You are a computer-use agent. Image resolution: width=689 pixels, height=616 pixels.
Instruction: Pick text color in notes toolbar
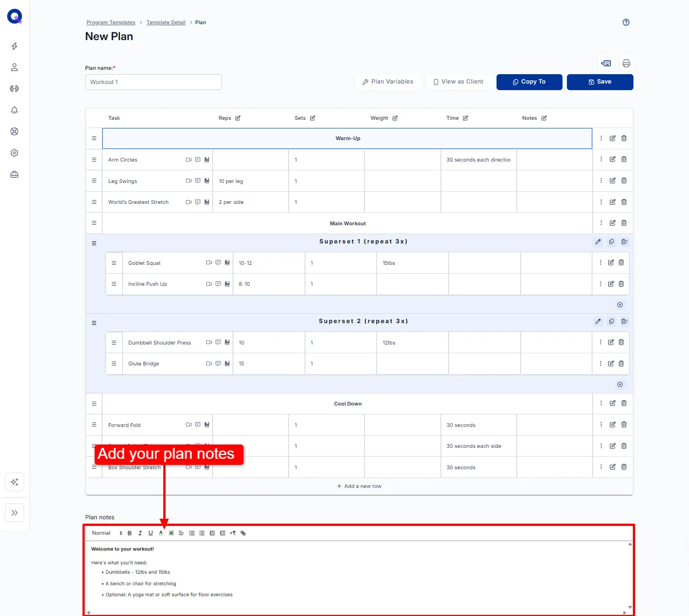point(161,533)
